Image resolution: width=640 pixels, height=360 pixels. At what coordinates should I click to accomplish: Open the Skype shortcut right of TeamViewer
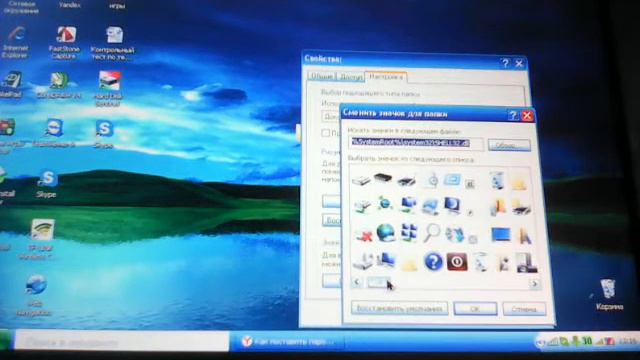click(x=104, y=133)
